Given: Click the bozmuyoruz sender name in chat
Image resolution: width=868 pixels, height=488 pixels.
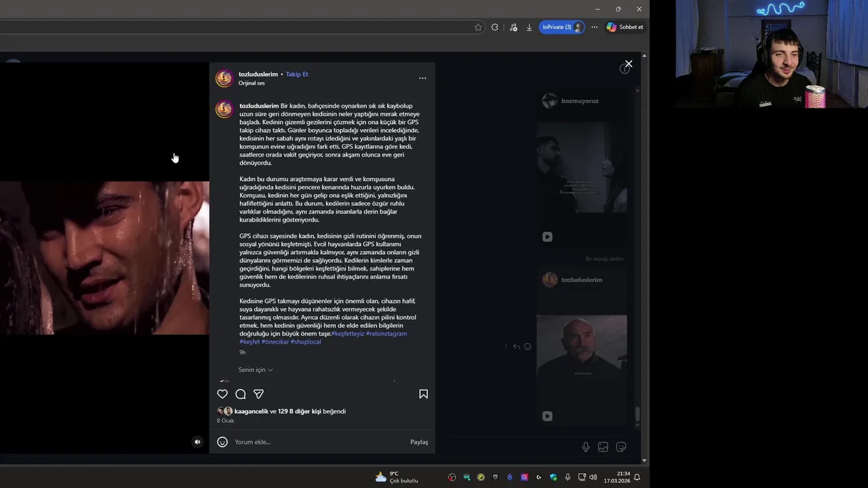Looking at the screenshot, I should (580, 100).
